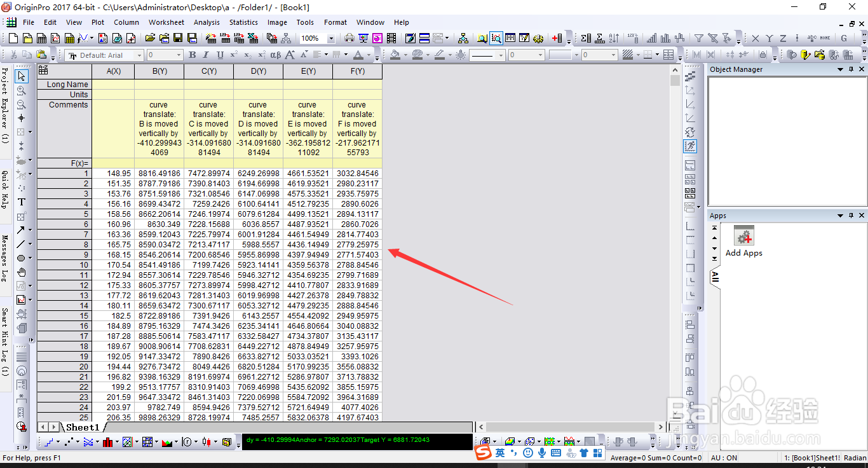Click the font color A swatch
The image size is (868, 468).
[358, 55]
